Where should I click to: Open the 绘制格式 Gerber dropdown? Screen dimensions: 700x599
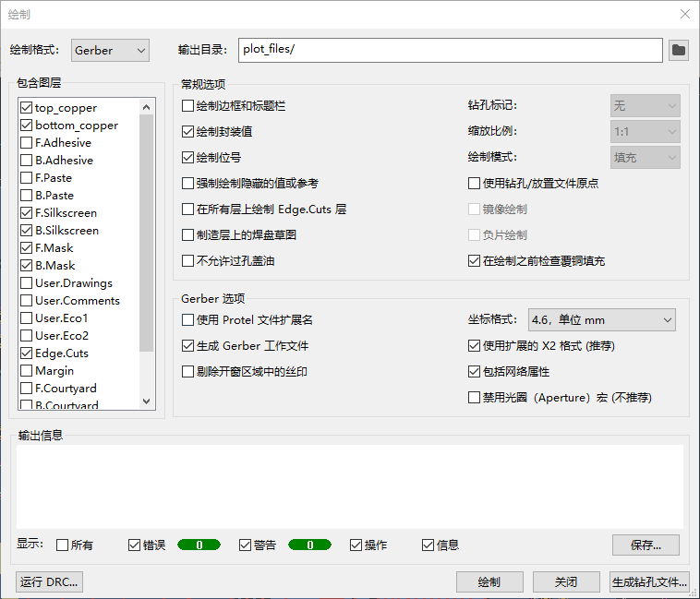[x=110, y=51]
